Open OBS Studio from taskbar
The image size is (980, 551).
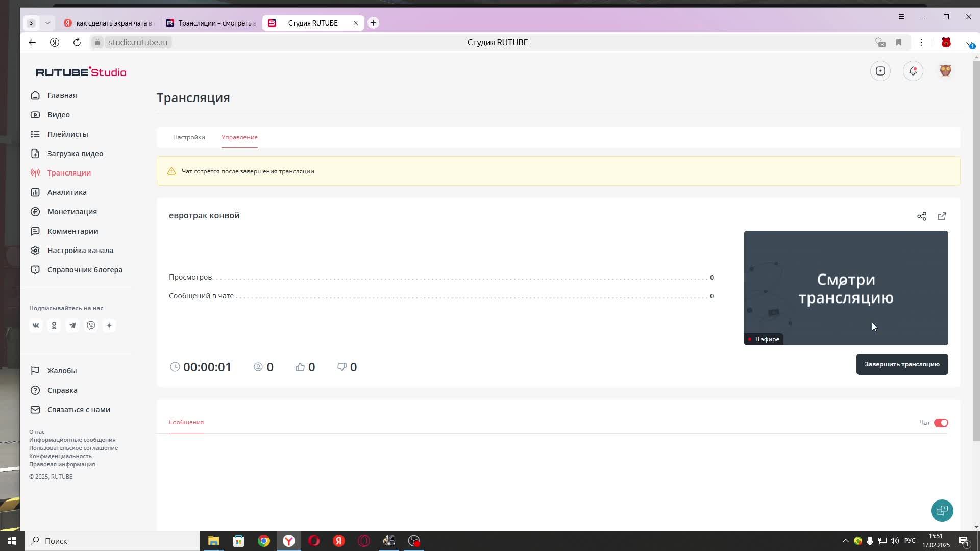click(x=414, y=541)
